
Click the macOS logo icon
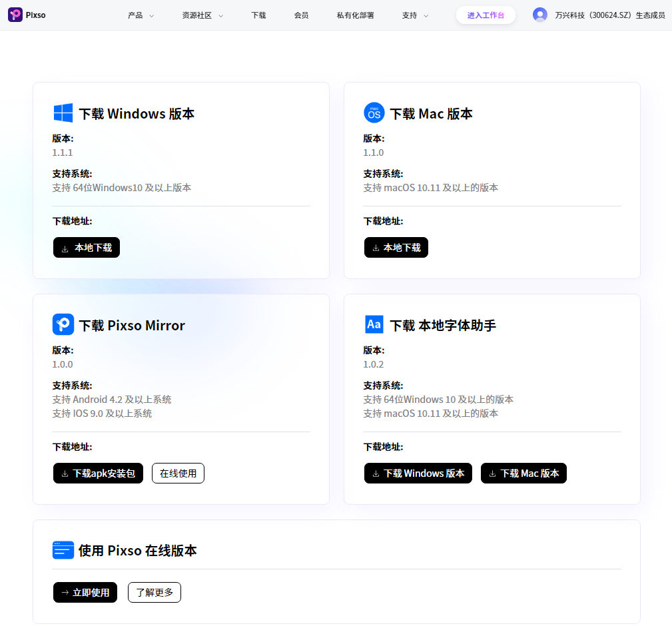[x=374, y=113]
